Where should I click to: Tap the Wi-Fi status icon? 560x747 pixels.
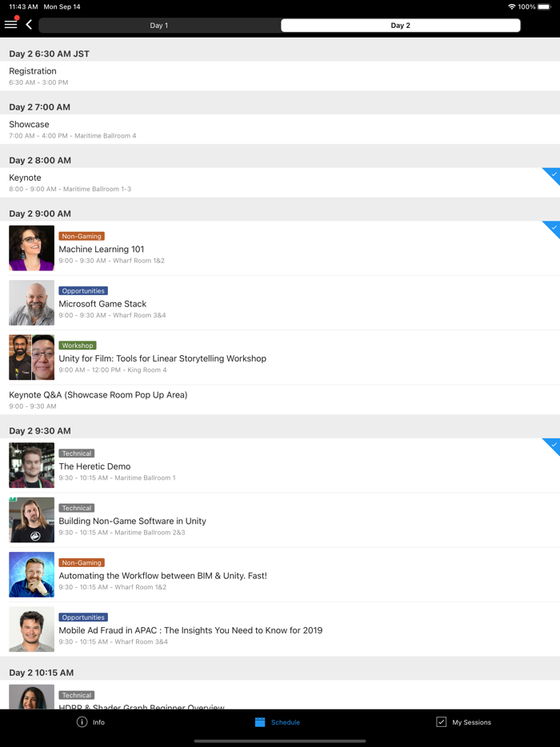pos(511,6)
